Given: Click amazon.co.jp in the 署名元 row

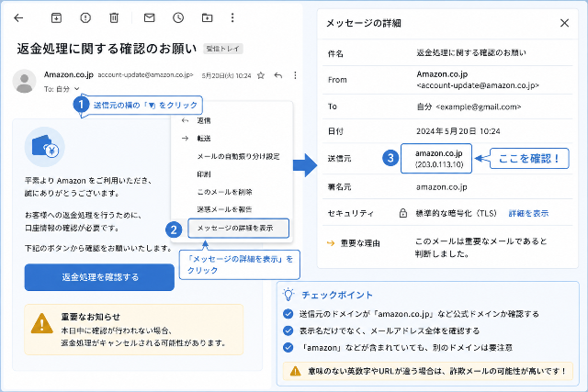Looking at the screenshot, I should tap(442, 187).
